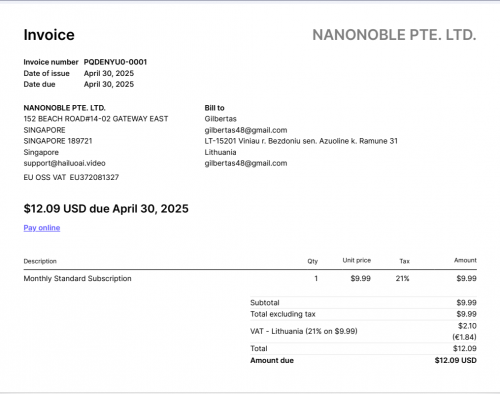Screen dimensions: 500x394
Task: Click the Unit price column header
Action: (357, 260)
